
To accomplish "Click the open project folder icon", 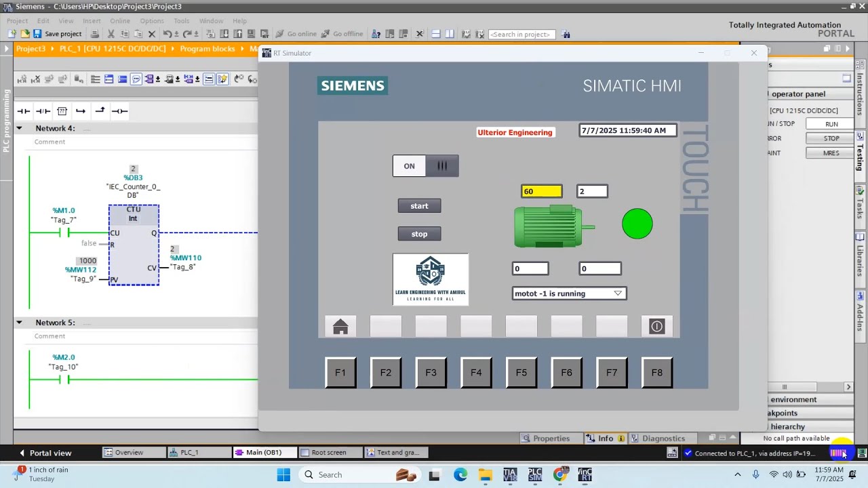I will (24, 34).
